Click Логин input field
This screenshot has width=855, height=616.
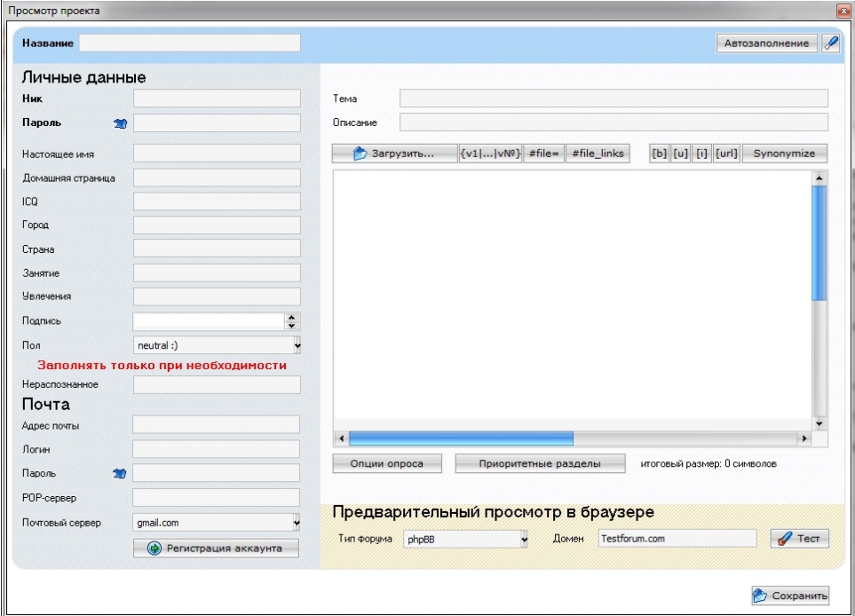(216, 448)
